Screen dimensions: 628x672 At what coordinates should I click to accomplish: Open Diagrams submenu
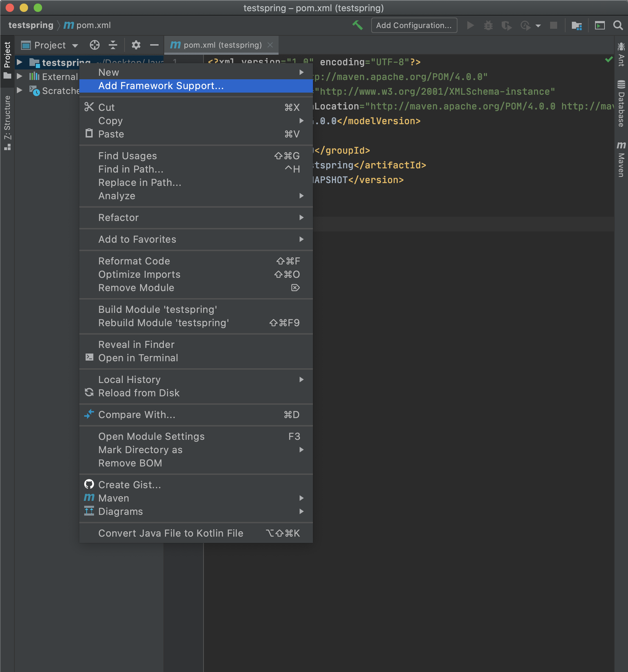click(196, 511)
